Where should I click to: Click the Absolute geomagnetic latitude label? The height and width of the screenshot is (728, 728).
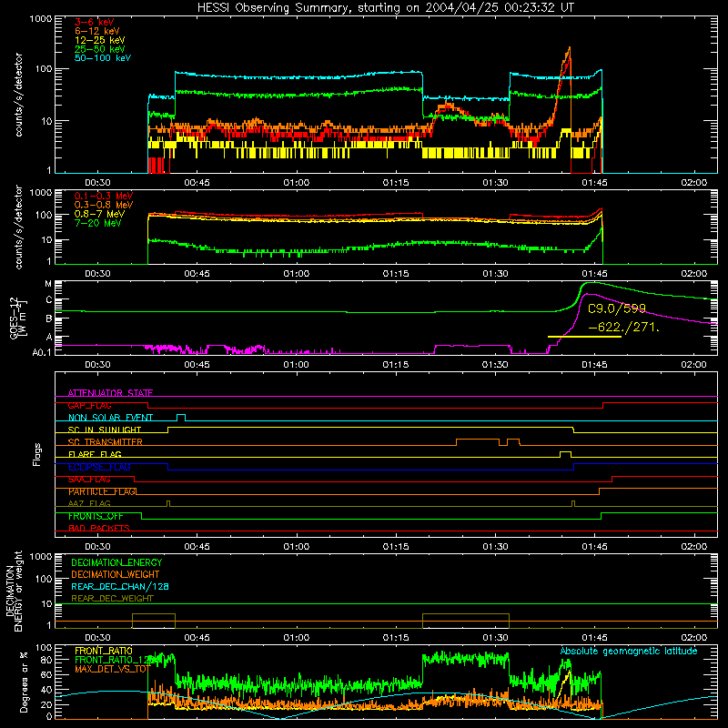click(629, 651)
